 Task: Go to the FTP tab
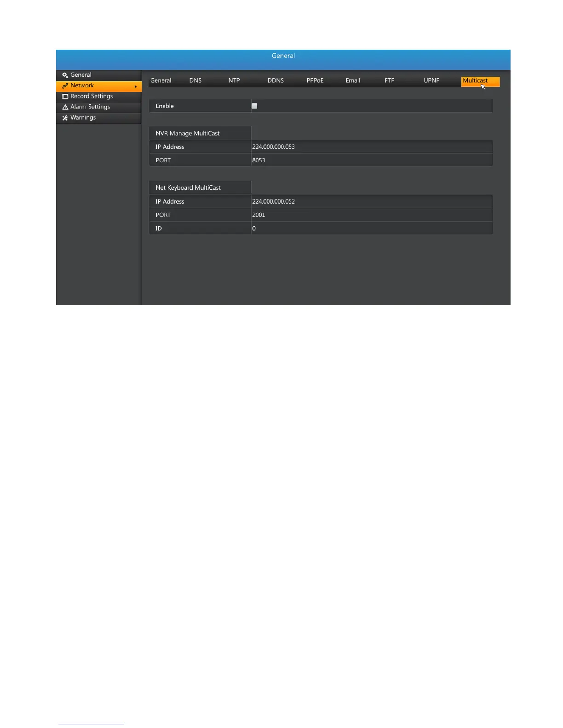click(x=390, y=80)
